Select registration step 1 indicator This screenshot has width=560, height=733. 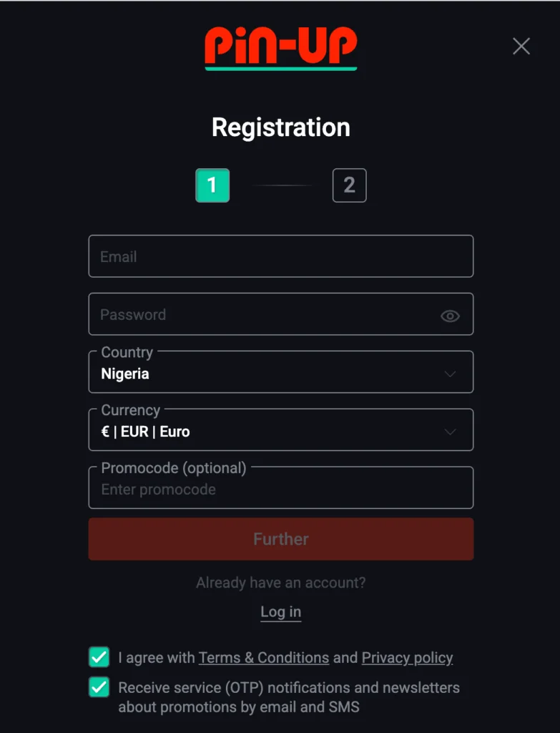[212, 185]
